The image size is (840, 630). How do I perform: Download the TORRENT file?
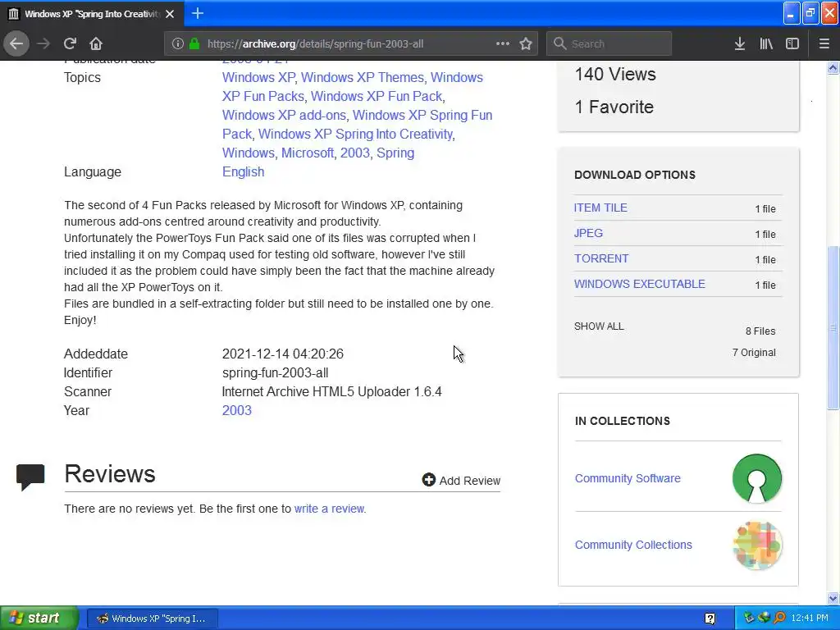[601, 258]
